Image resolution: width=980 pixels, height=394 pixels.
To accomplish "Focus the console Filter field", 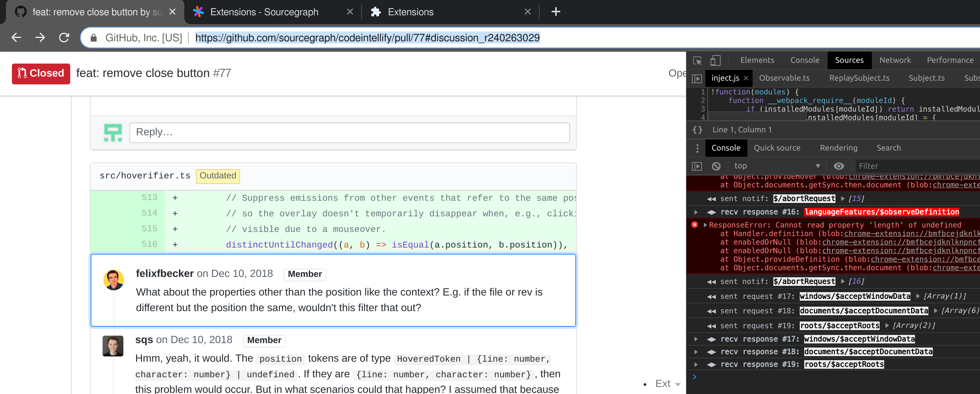I will pyautogui.click(x=918, y=166).
